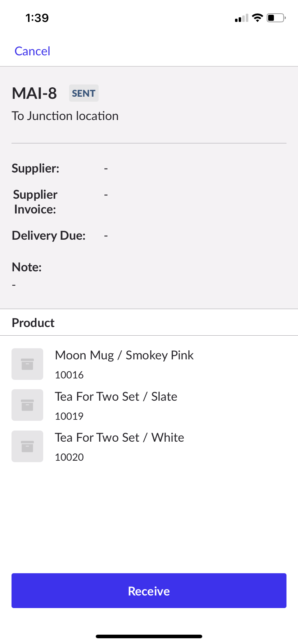Tap SKU number 10019

pos(69,416)
